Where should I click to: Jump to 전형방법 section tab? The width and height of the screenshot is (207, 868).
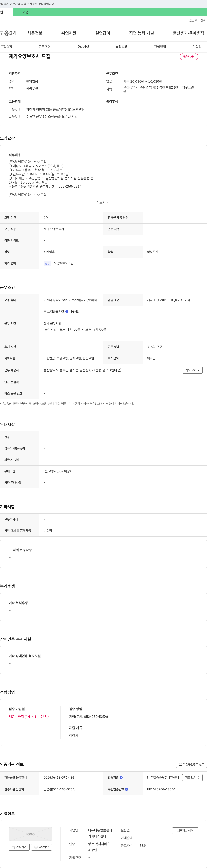click(x=160, y=47)
